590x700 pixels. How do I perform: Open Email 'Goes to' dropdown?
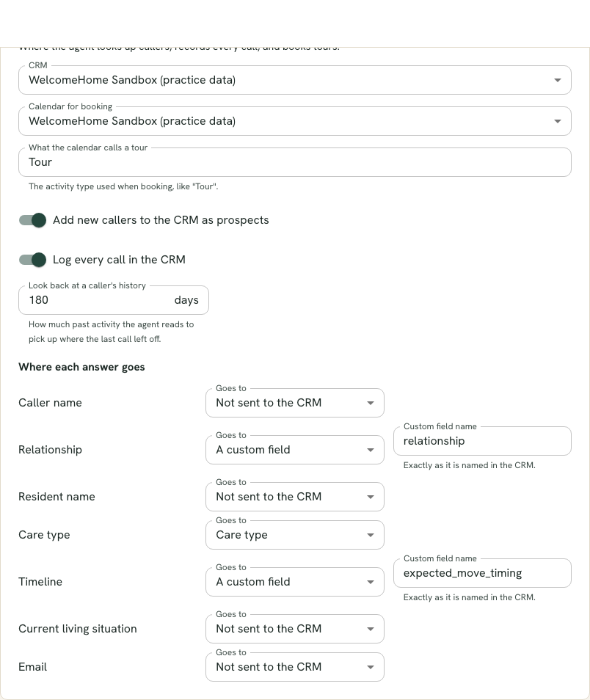(x=295, y=667)
